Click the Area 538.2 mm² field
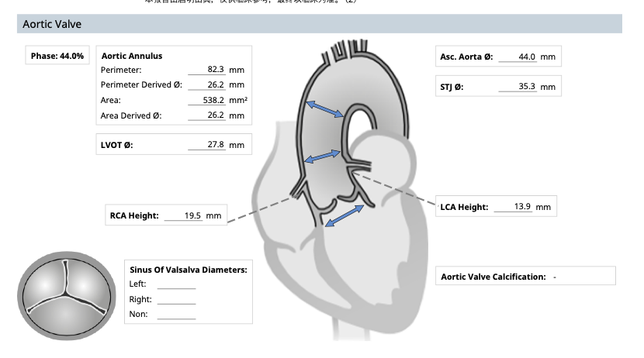 pyautogui.click(x=209, y=100)
